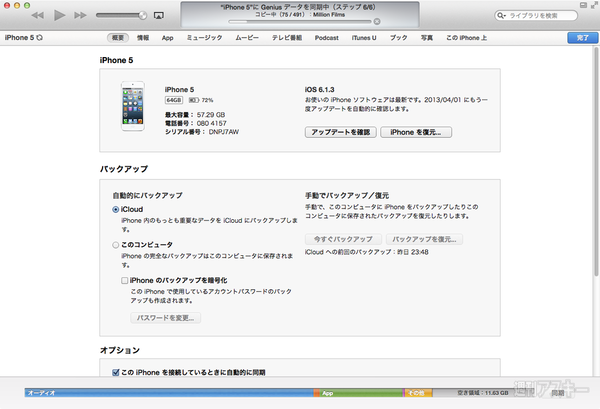Click the battery level icon

193,100
